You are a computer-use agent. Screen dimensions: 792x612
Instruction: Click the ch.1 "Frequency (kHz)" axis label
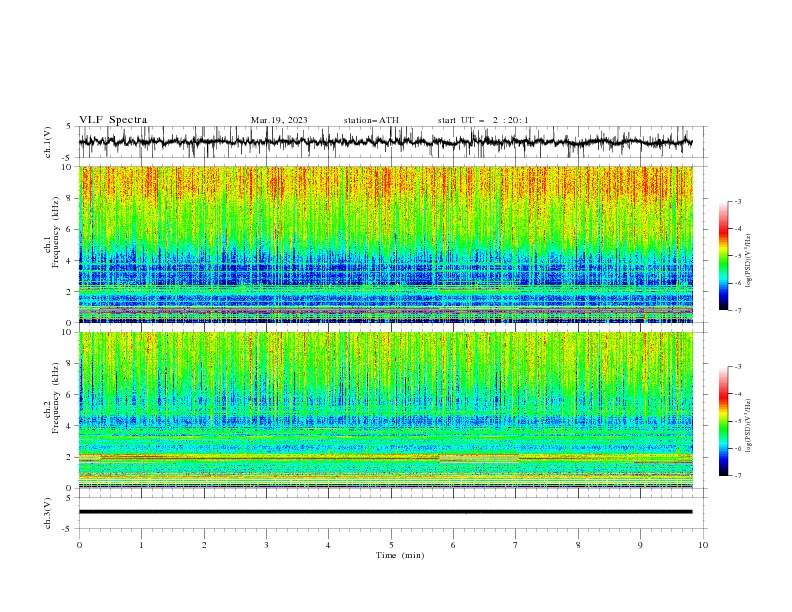pos(55,232)
